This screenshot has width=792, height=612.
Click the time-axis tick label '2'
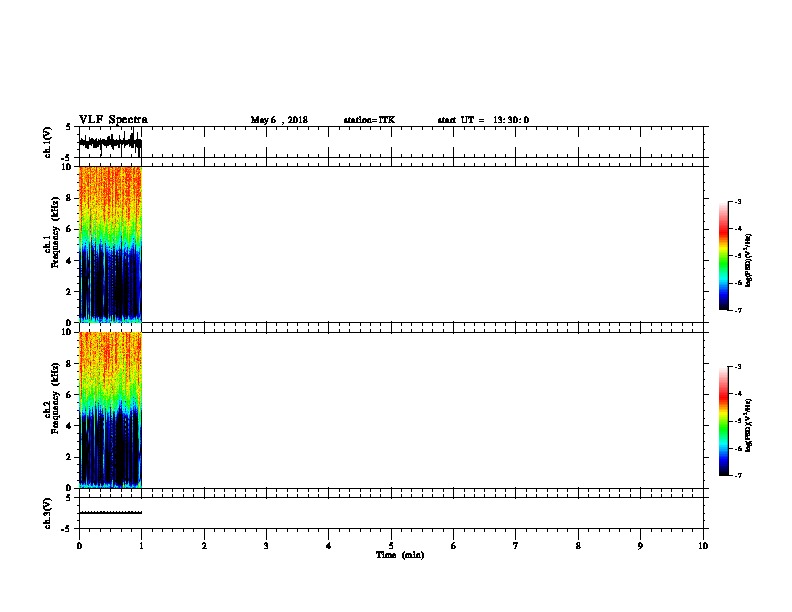tap(204, 545)
